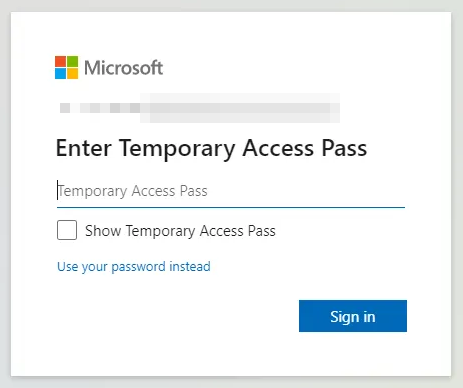The image size is (463, 388).
Task: Open the 'Use your password instead' link
Action: pyautogui.click(x=134, y=267)
